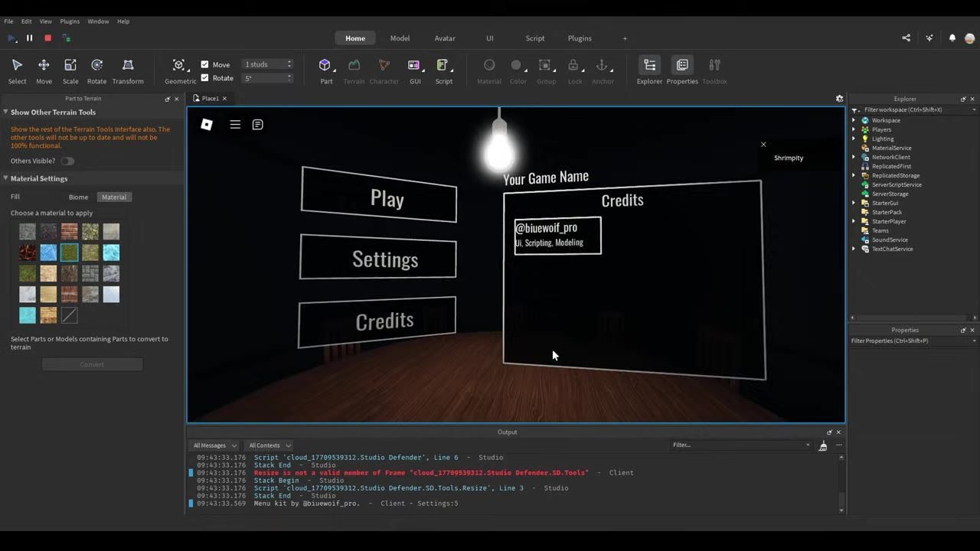
Task: Insert a new Part
Action: pos(326,71)
